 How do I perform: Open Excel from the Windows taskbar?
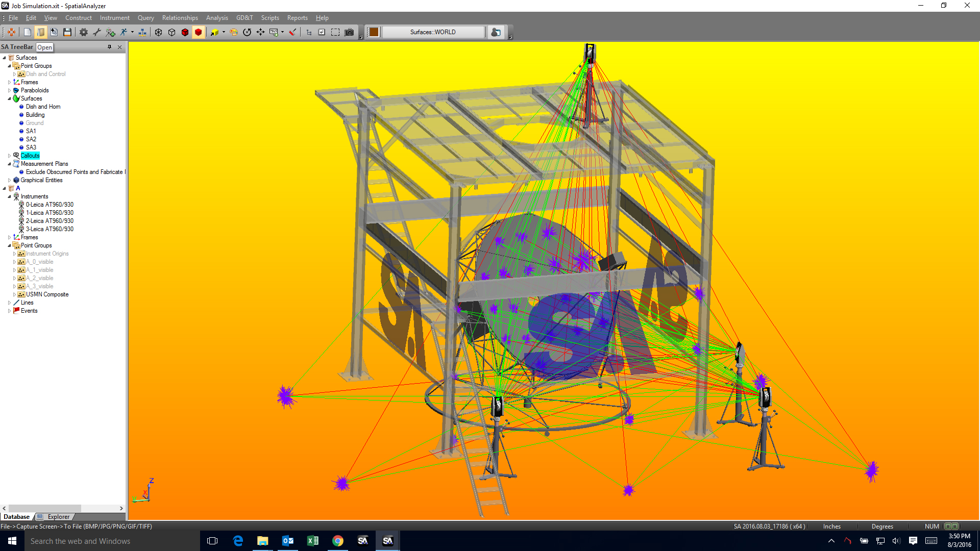[312, 541]
